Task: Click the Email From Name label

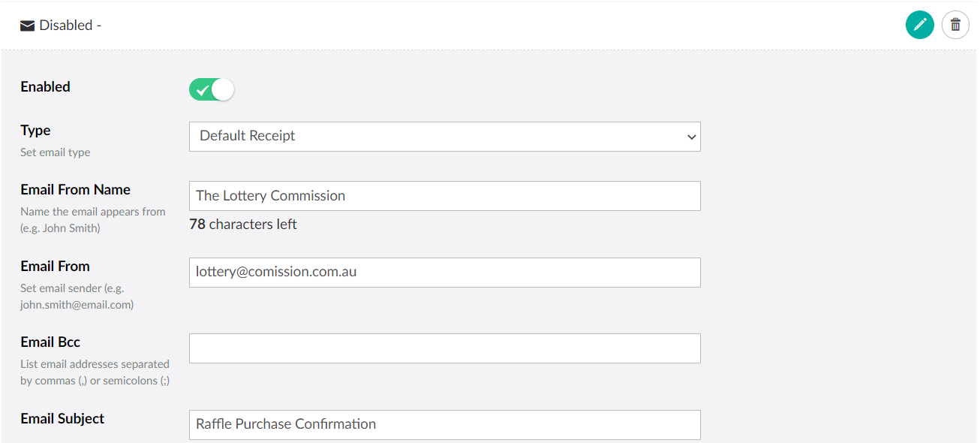Action: pyautogui.click(x=75, y=190)
